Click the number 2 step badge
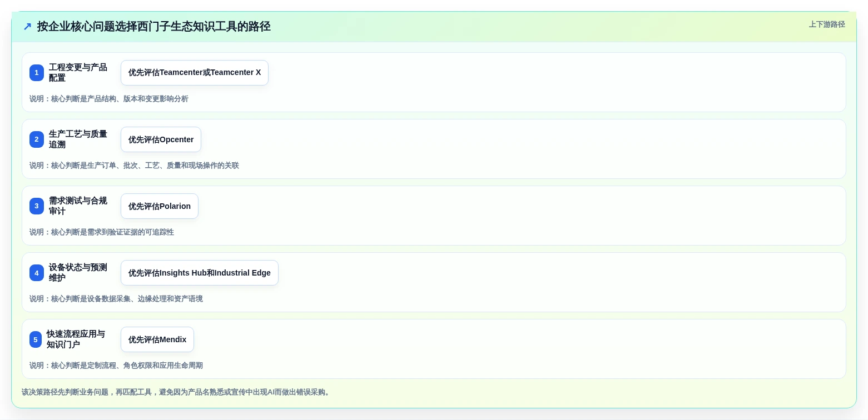 37,139
